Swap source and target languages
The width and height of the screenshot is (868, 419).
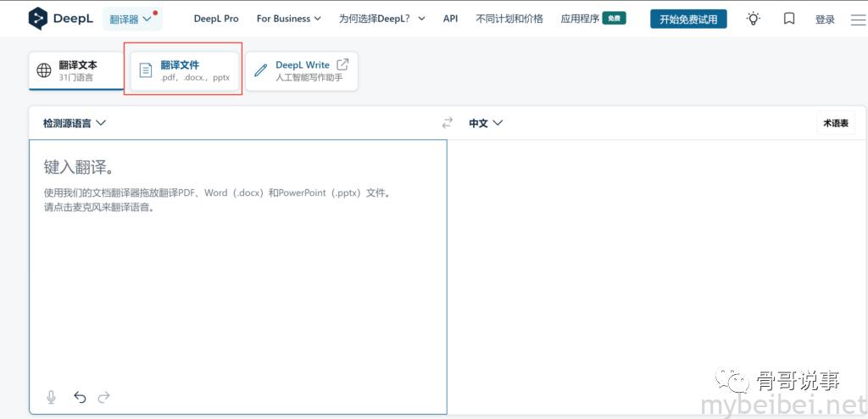448,122
